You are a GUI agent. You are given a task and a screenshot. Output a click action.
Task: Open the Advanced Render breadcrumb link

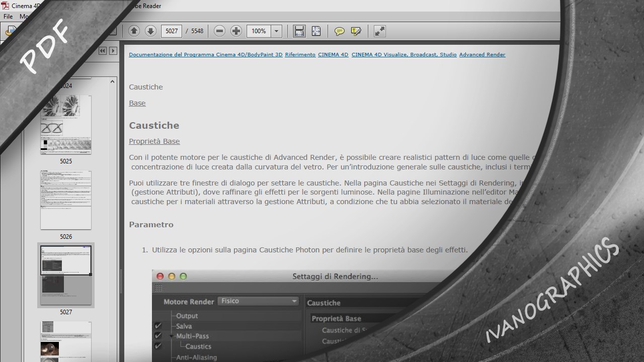coord(482,55)
